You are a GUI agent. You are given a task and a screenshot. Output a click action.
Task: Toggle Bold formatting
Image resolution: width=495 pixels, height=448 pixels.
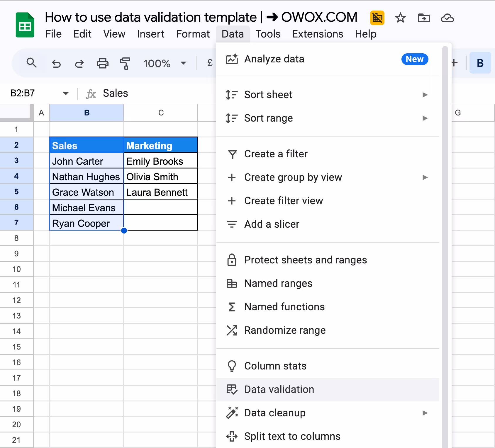480,62
